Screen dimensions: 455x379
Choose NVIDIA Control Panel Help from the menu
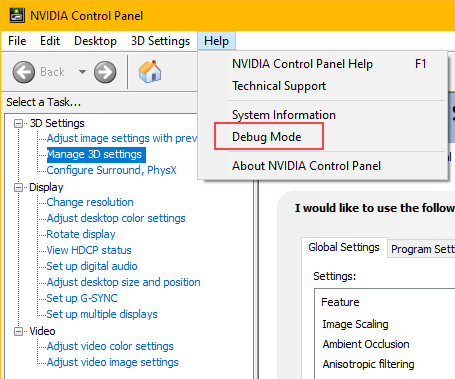323,64
